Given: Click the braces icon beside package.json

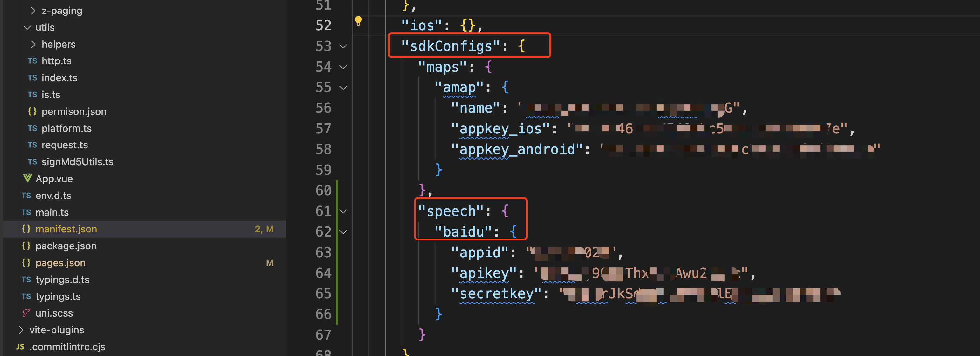Looking at the screenshot, I should pyautogui.click(x=26, y=246).
